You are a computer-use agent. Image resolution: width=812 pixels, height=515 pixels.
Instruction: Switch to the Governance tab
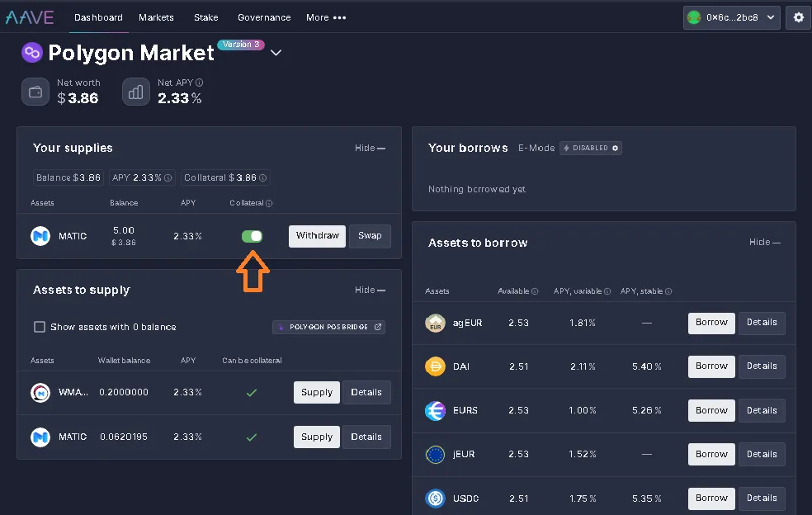pos(264,17)
